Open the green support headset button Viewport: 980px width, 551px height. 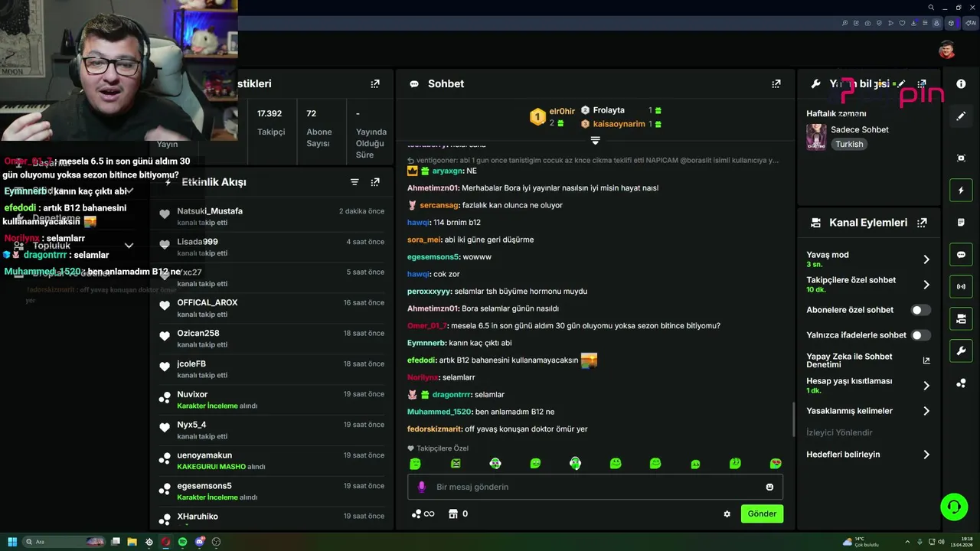[x=954, y=506]
